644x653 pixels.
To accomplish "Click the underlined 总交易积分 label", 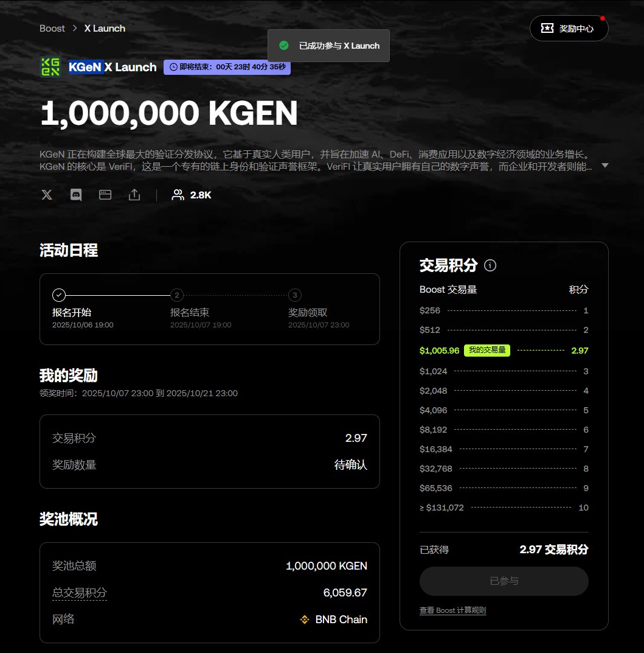I will (x=80, y=592).
